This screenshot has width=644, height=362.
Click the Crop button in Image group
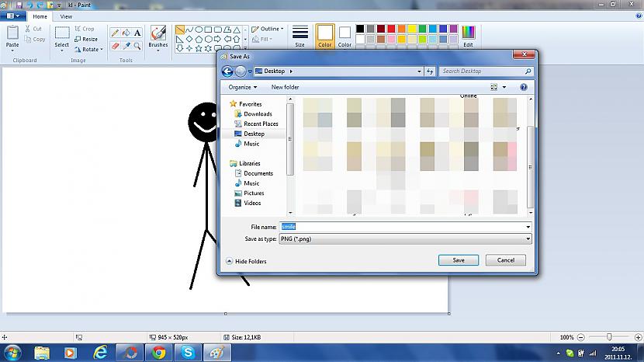click(85, 29)
